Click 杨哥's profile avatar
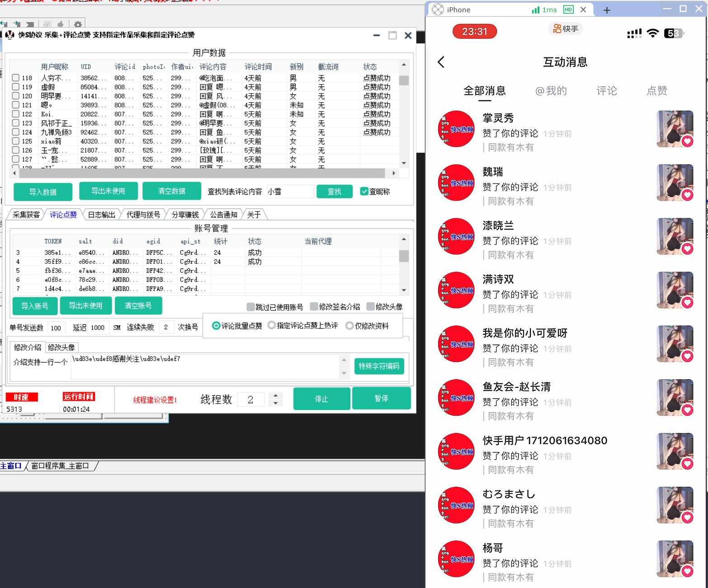Image resolution: width=708 pixels, height=588 pixels. click(457, 559)
